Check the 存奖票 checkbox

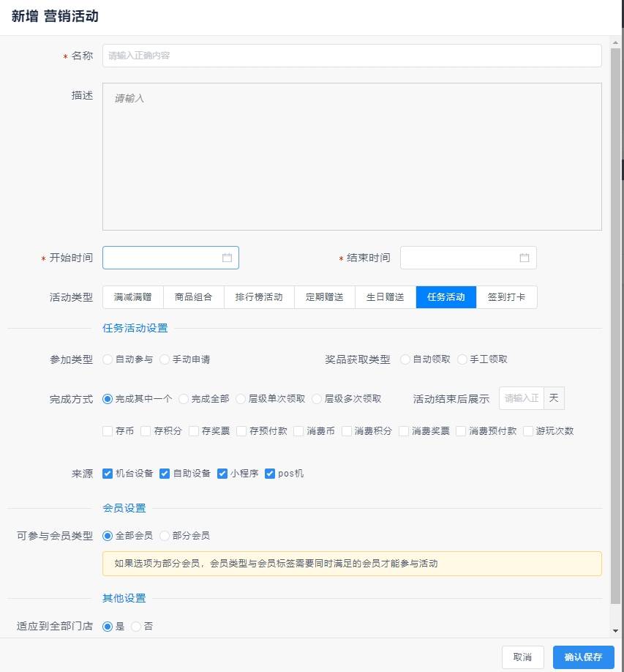[194, 431]
